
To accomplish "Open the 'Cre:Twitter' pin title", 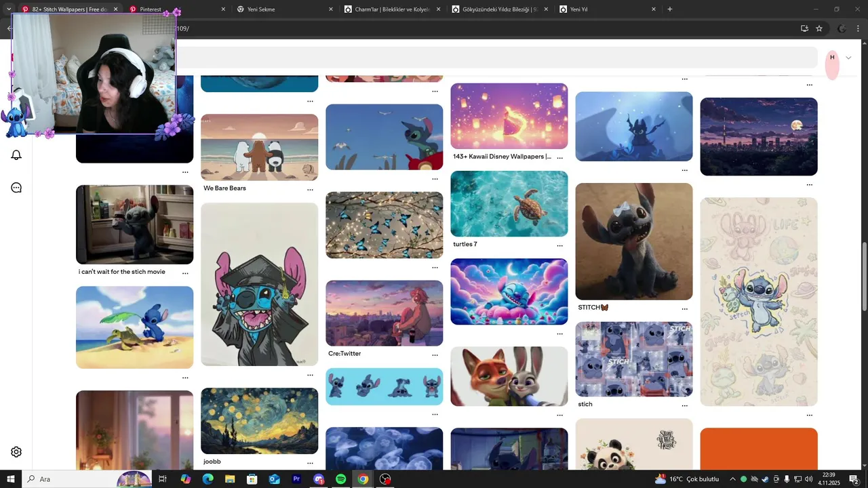I will click(344, 354).
